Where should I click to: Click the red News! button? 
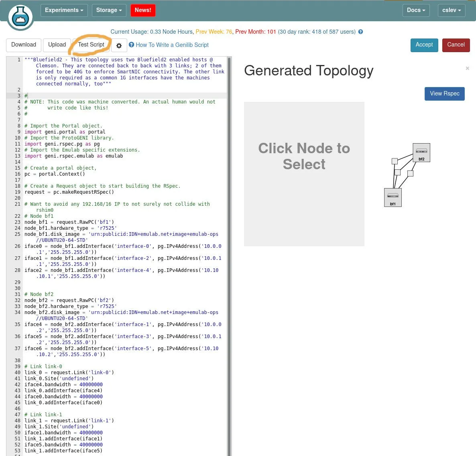(x=143, y=10)
